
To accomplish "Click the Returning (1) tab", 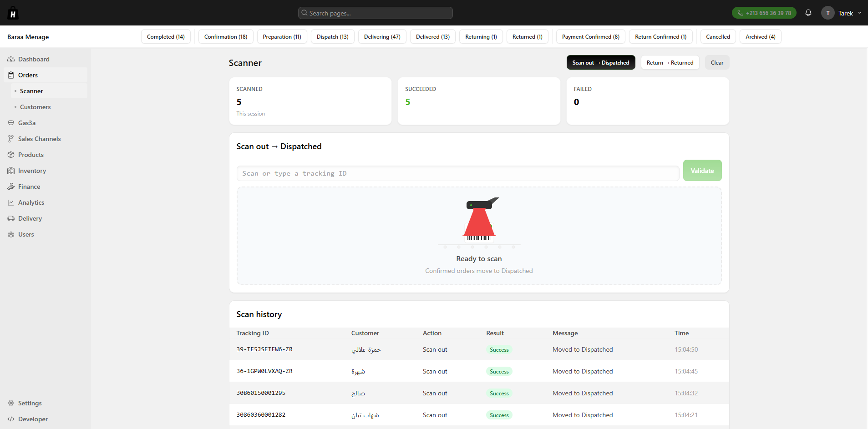I will point(481,36).
